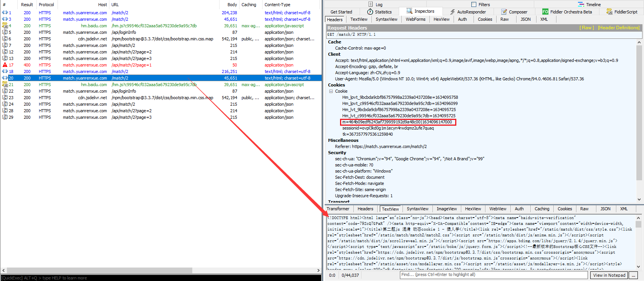
Task: Toggle the Filters checkbox
Action: click(474, 5)
